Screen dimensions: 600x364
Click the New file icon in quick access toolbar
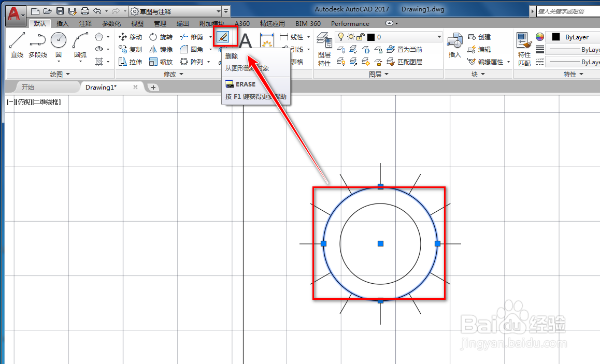(x=35, y=11)
